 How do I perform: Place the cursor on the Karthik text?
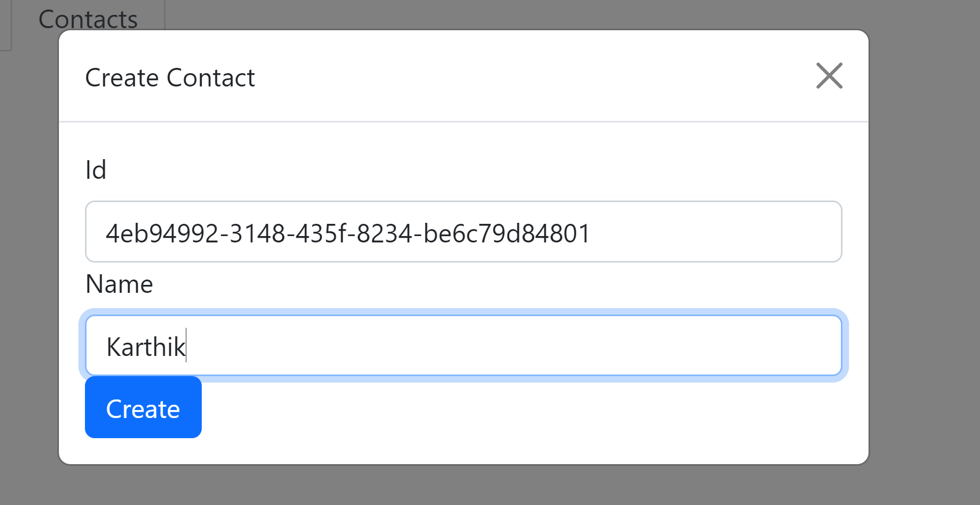(x=145, y=347)
